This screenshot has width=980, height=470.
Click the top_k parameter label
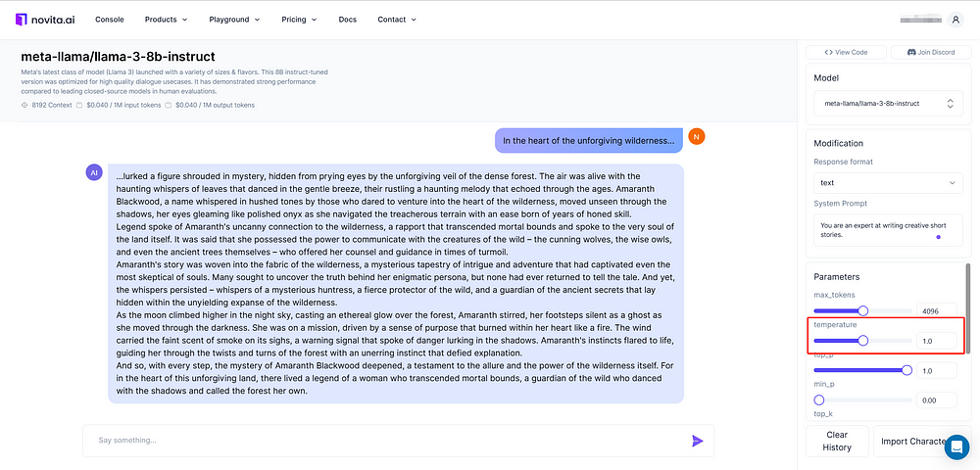point(823,414)
